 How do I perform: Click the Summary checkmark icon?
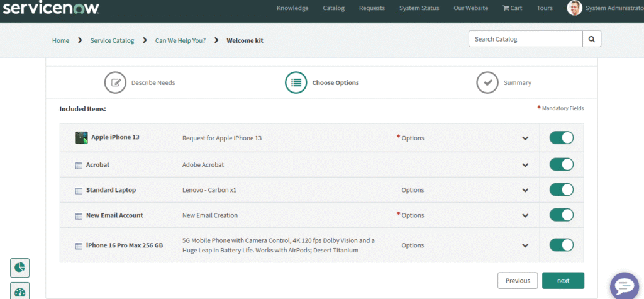click(x=487, y=82)
